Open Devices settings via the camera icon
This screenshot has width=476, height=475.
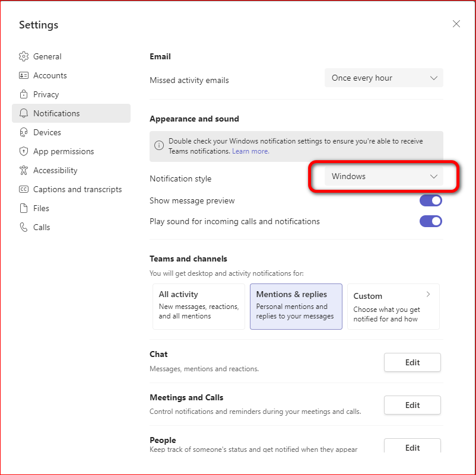[x=24, y=132]
